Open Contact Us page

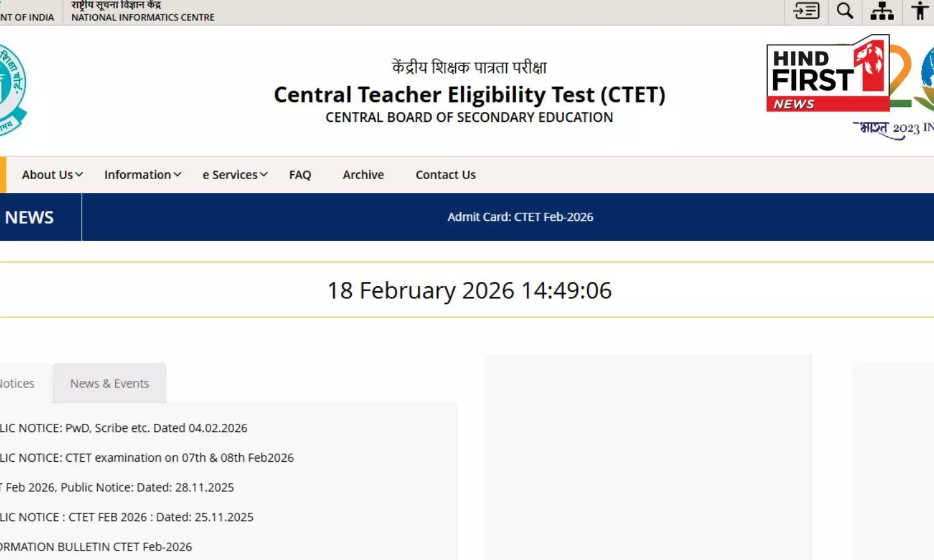(445, 175)
